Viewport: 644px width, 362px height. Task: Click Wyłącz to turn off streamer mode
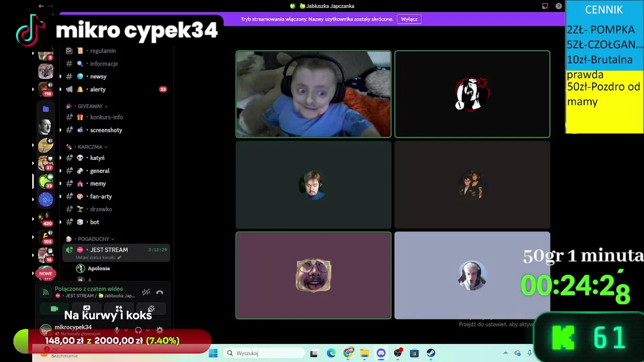click(409, 19)
